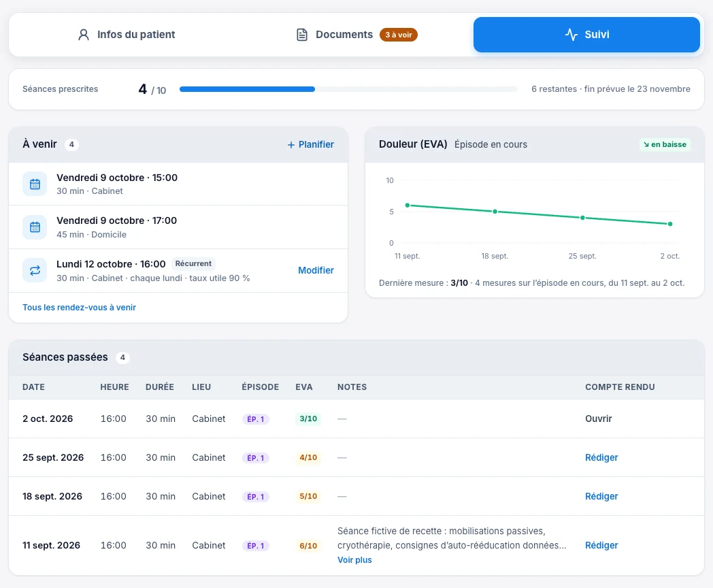
Task: Click the 18 sept. data point on pain chart
Action: (x=495, y=212)
